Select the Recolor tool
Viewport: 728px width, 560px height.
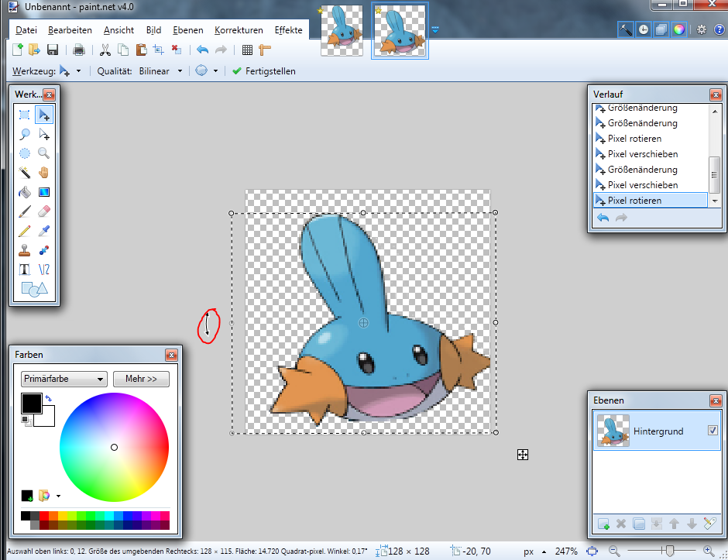pos(44,250)
